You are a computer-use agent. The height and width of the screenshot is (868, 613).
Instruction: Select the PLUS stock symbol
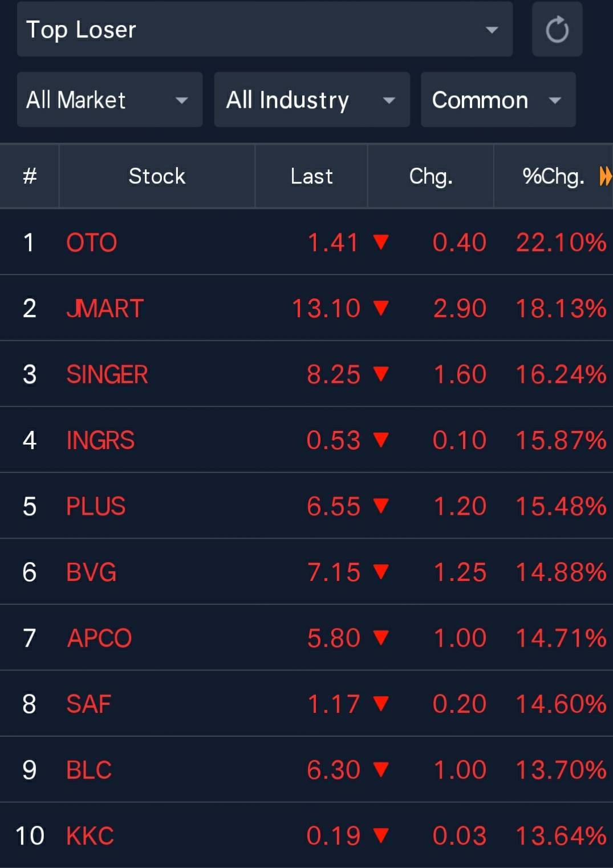pos(96,506)
